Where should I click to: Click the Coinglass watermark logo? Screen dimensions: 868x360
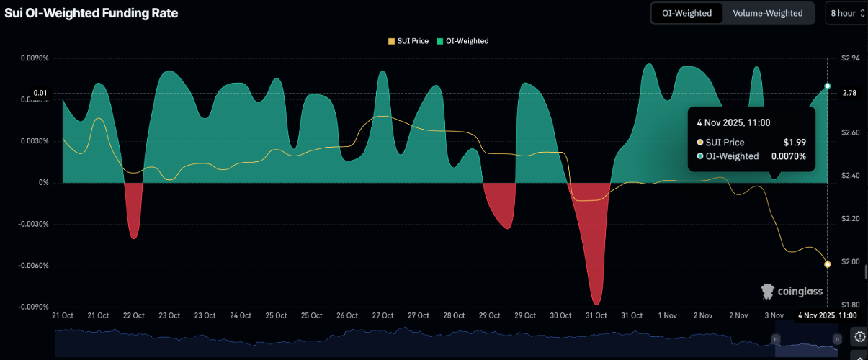pos(792,291)
